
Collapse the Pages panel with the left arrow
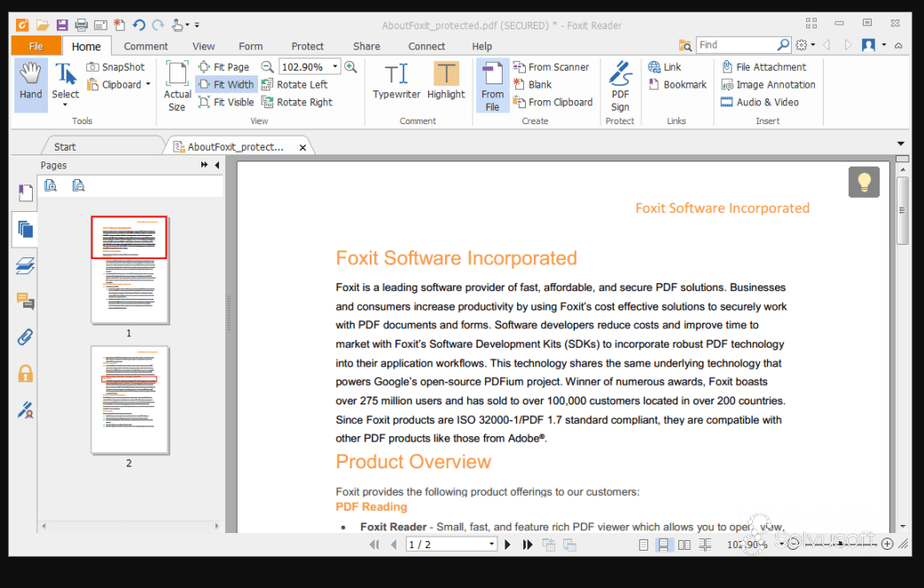tap(217, 165)
